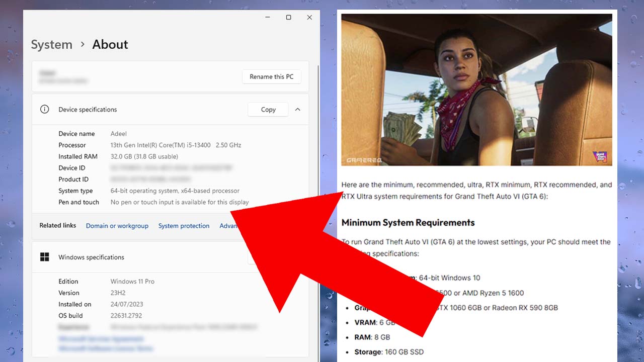644x362 pixels.
Task: Minimize the Settings window
Action: point(268,18)
